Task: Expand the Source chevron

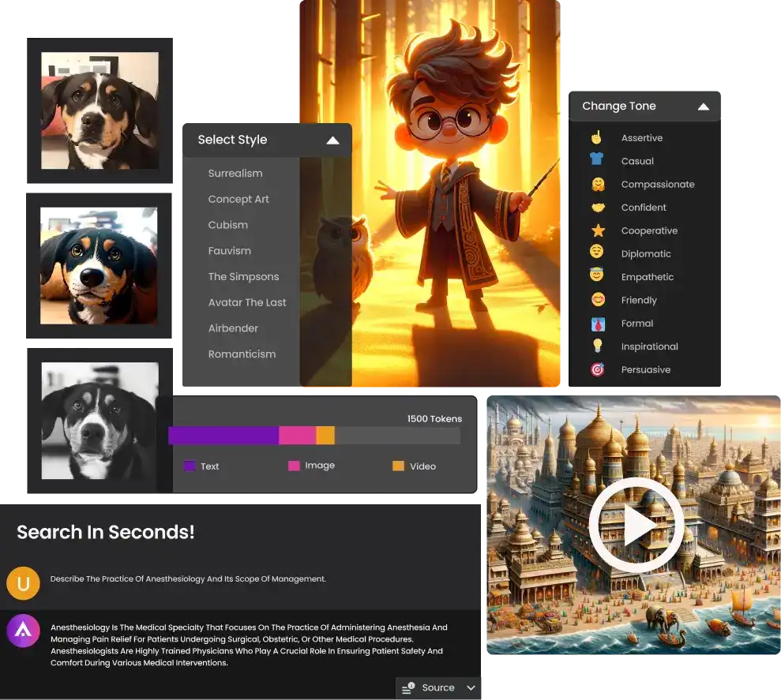Action: point(471,687)
